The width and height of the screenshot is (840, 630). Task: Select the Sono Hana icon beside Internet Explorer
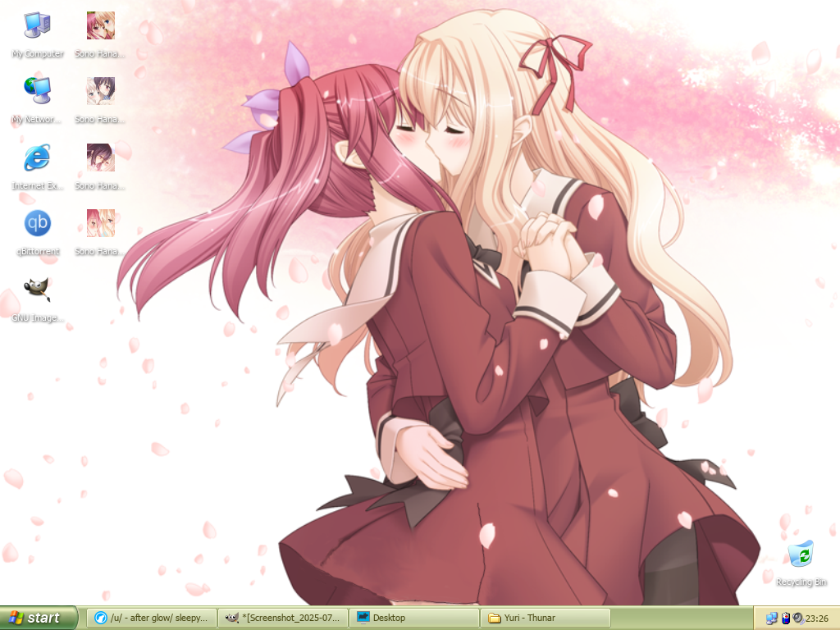pyautogui.click(x=100, y=166)
